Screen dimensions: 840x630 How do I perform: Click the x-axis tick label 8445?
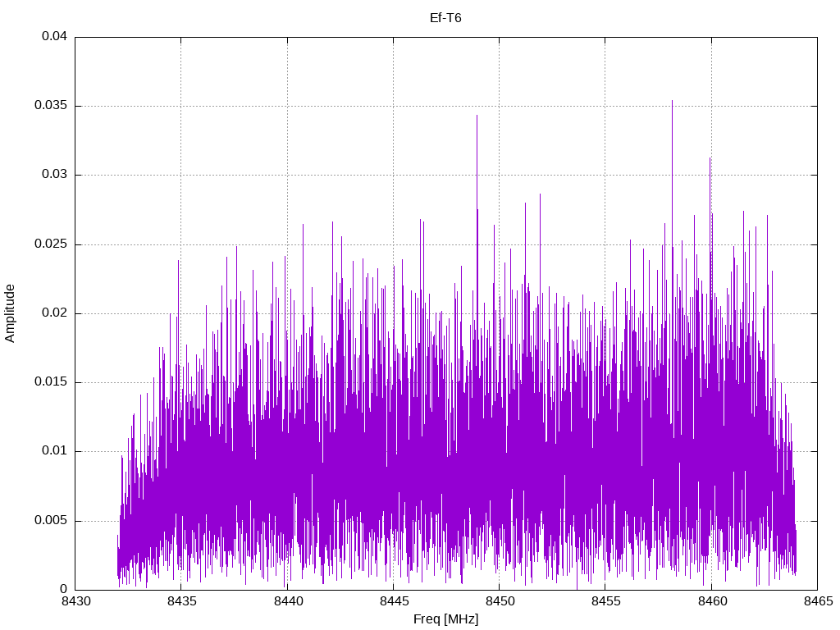(394, 601)
